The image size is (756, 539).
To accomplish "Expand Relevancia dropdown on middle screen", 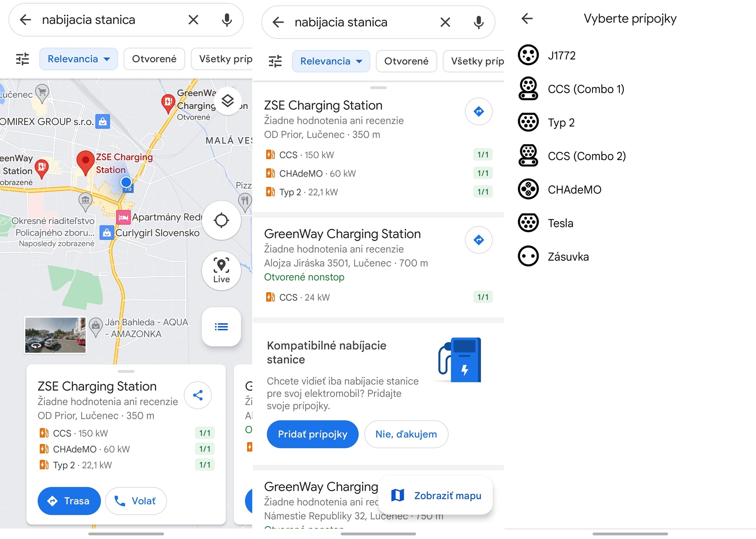I will 331,61.
